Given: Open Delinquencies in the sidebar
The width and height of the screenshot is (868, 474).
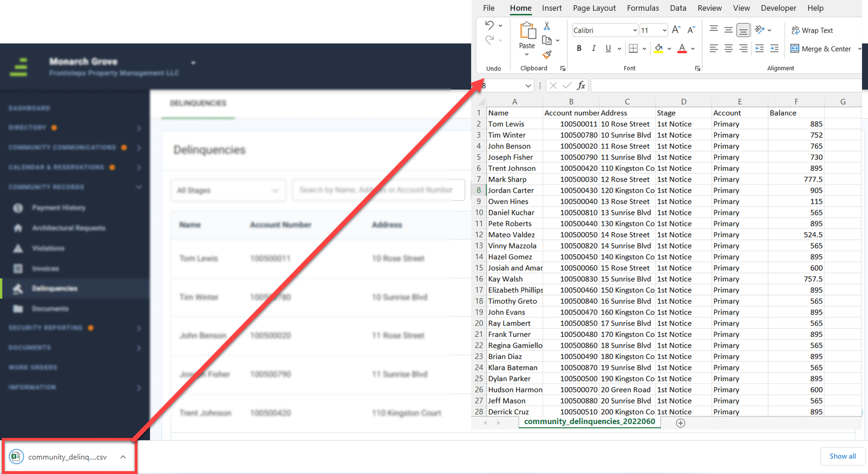Looking at the screenshot, I should click(54, 289).
